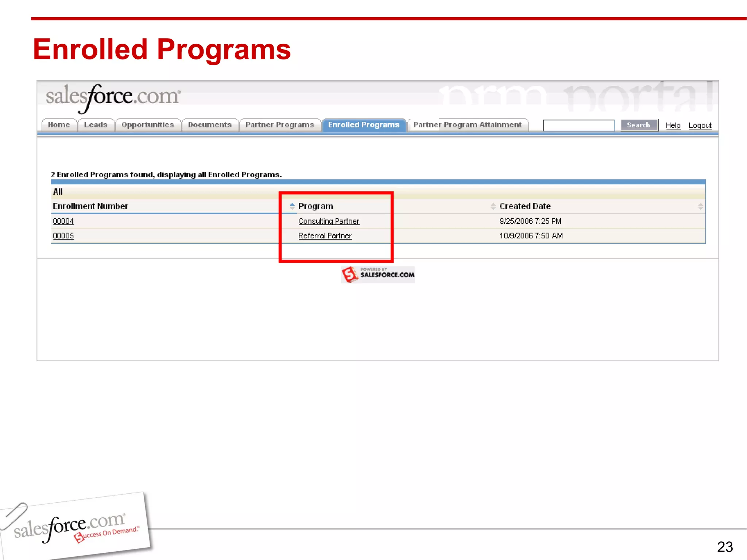The width and height of the screenshot is (747, 560).
Task: Toggle sort arrow before Created Date
Action: click(x=493, y=206)
